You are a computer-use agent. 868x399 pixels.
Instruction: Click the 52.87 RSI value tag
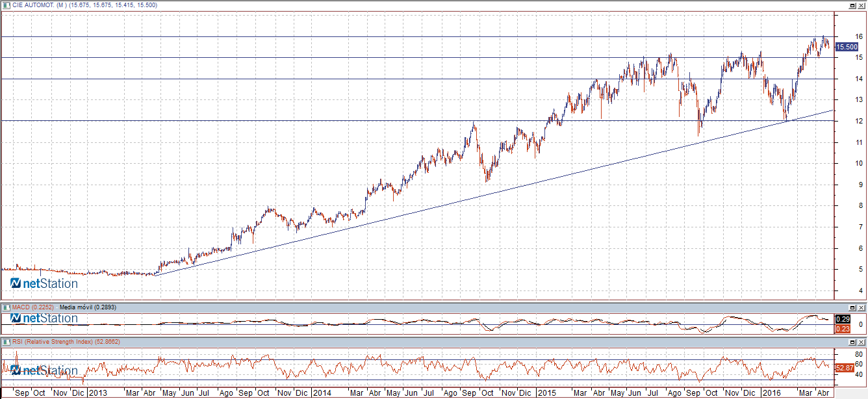coord(844,368)
